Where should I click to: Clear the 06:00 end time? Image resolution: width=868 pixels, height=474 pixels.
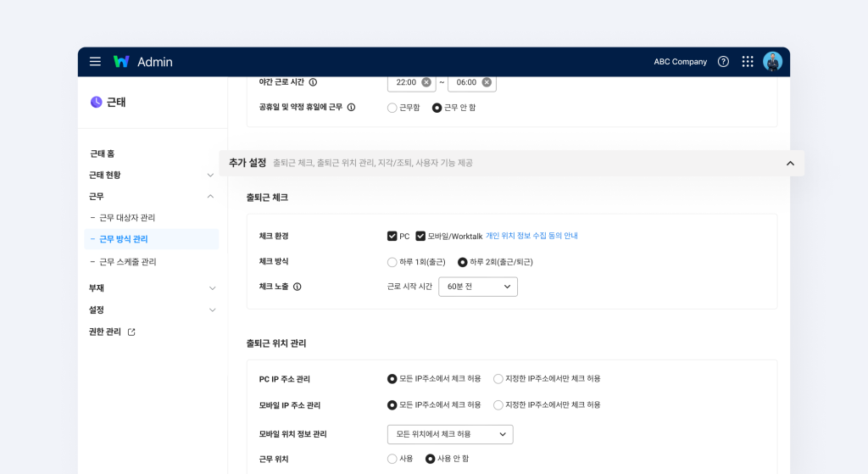487,82
